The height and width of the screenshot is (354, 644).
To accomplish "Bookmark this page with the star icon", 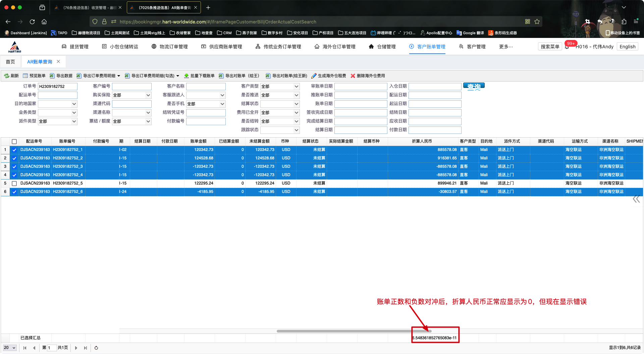I will (x=537, y=22).
